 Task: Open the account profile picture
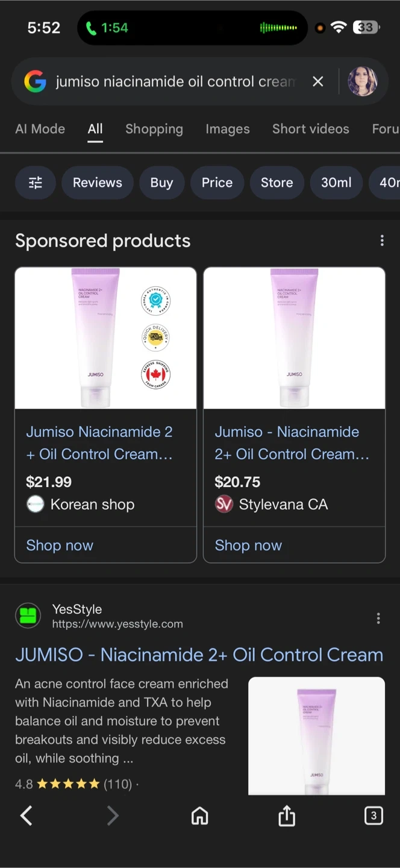click(363, 81)
